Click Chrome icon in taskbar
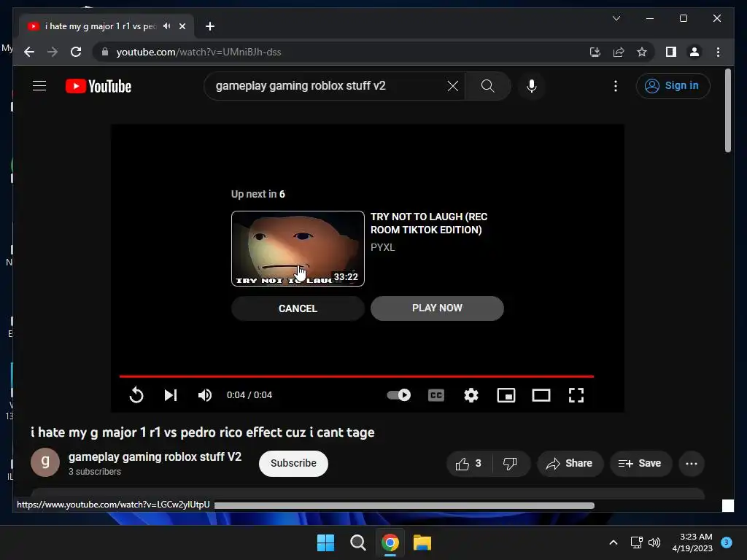747x560 pixels. (390, 542)
